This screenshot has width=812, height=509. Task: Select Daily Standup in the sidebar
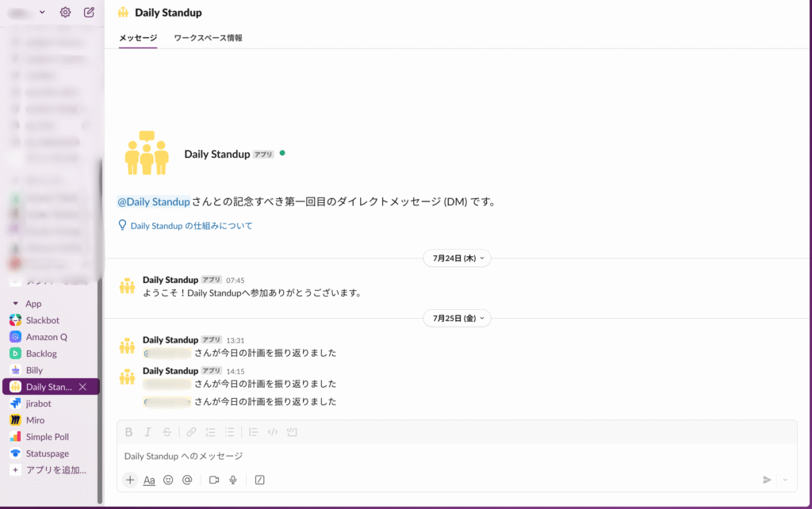pos(51,386)
